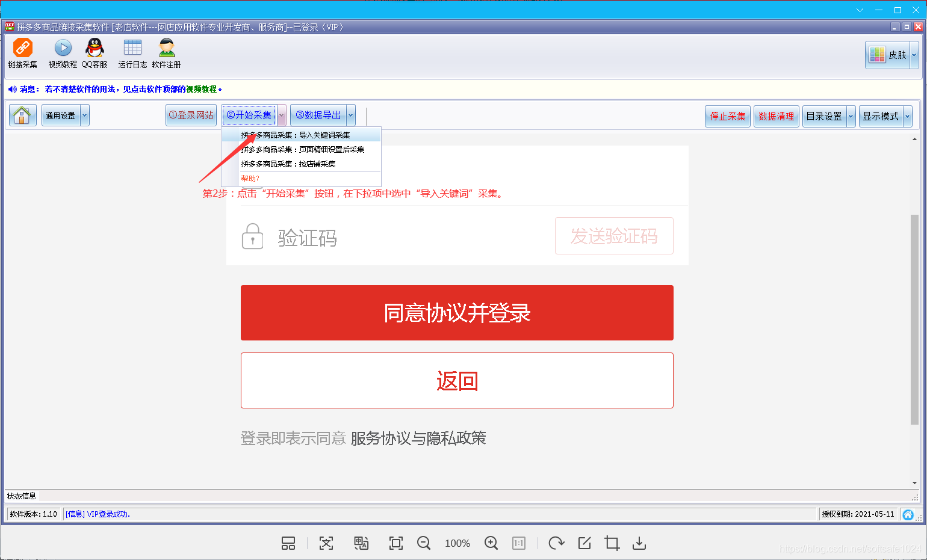927x560 pixels.
Task: Expand the 目录设置 dropdown arrow
Action: point(851,116)
